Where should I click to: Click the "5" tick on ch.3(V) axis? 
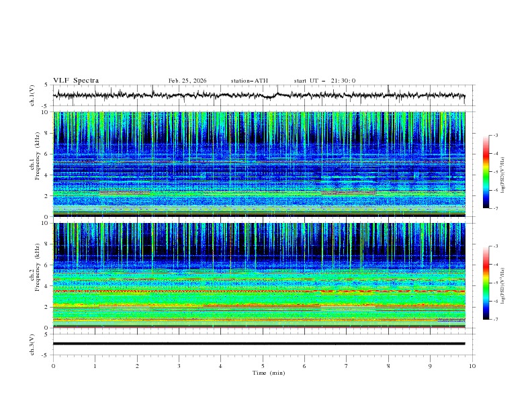[46, 334]
